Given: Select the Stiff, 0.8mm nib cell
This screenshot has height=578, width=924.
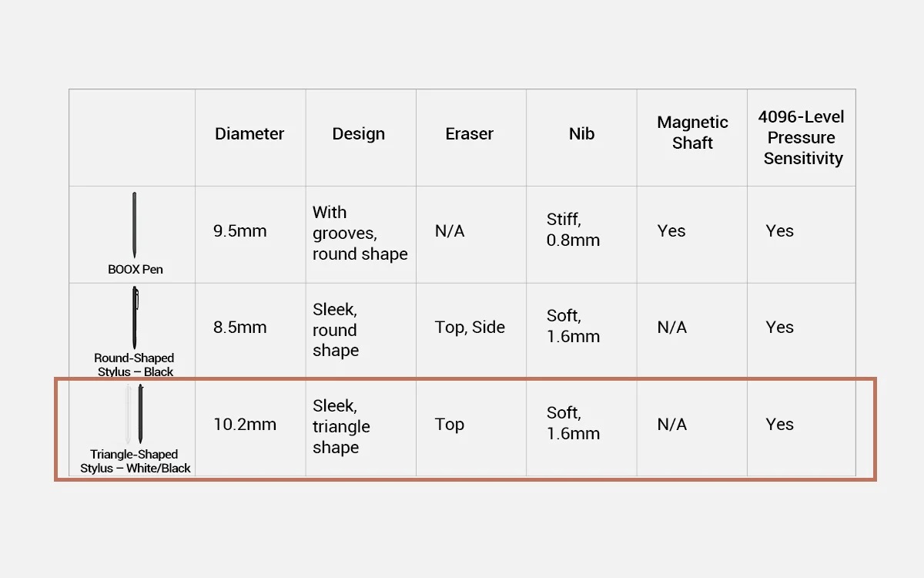Looking at the screenshot, I should coord(573,230).
